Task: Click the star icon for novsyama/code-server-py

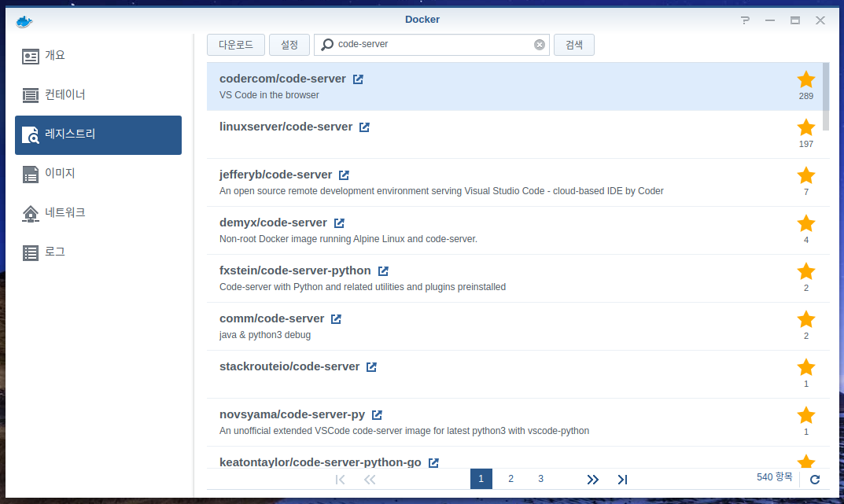Action: (805, 414)
